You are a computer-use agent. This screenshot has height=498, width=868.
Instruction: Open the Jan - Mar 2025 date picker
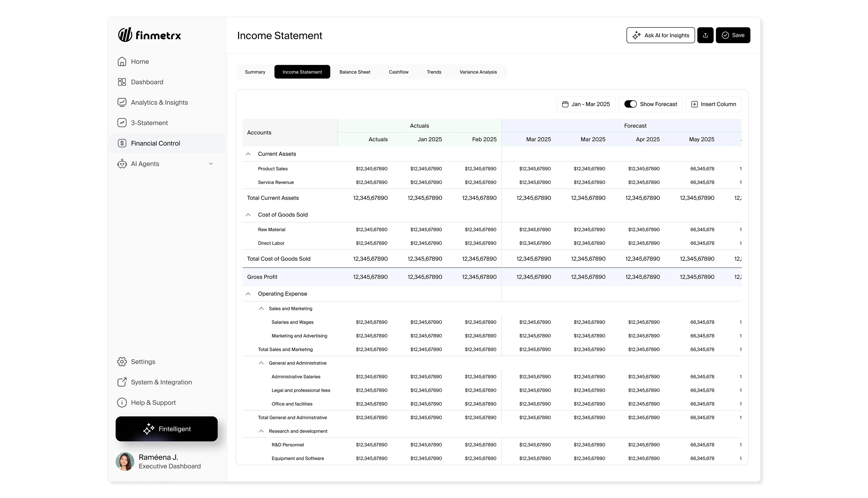[585, 104]
